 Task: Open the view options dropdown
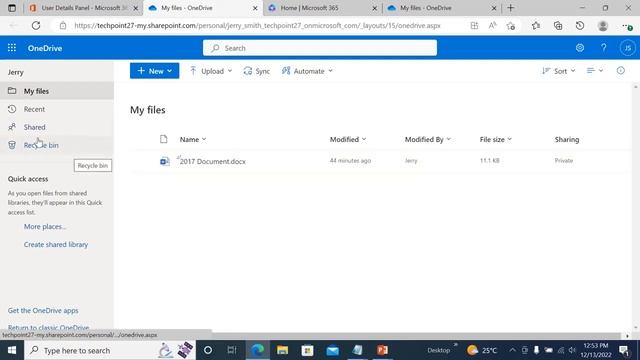[x=595, y=71]
